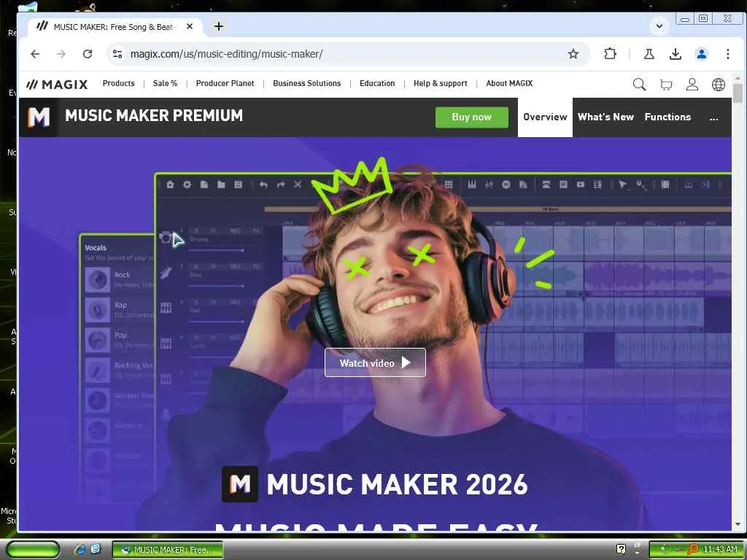Screen dimensions: 747x560
Task: Switch to the What's New tab
Action: [605, 117]
